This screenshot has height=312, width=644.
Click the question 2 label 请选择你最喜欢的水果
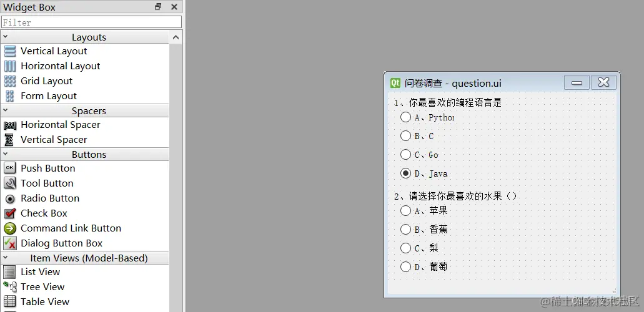pyautogui.click(x=455, y=196)
